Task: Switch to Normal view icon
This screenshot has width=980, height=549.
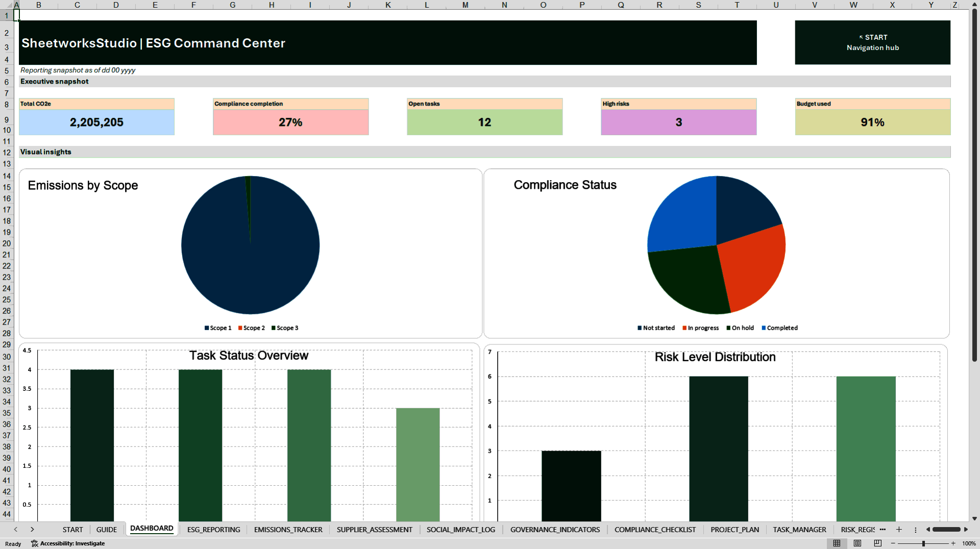Action: click(x=837, y=543)
